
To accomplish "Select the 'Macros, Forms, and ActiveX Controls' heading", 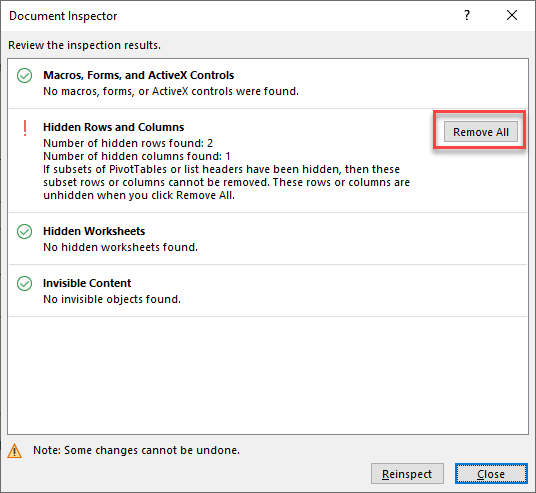I will (138, 75).
